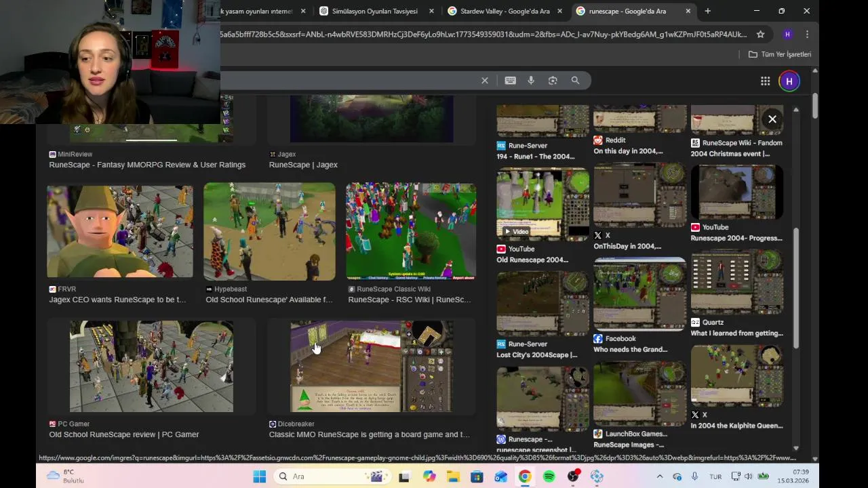The width and height of the screenshot is (868, 488).
Task: Switch the TUR keyboard language indicator
Action: tap(715, 476)
